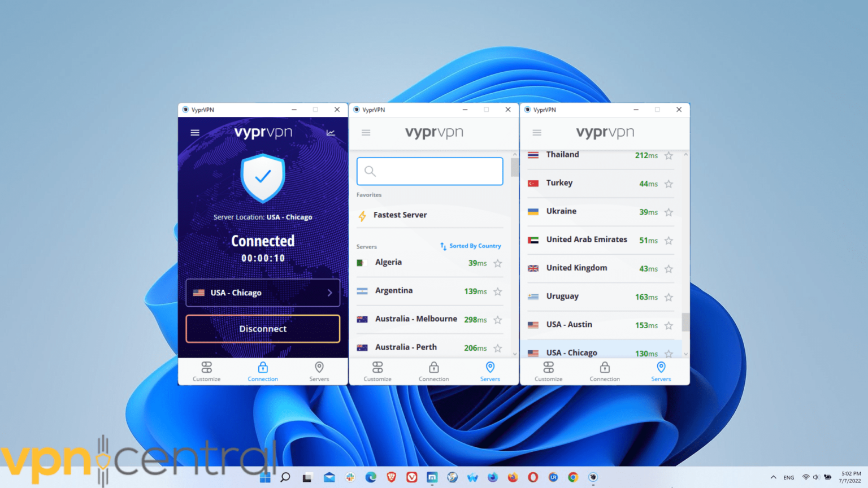Switch to the Customize tab in left window
The image size is (868, 488).
tap(206, 371)
